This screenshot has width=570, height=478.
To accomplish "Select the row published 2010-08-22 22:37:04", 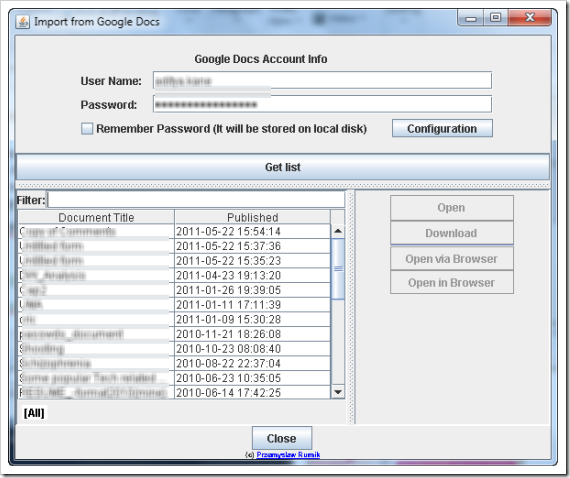I will (x=174, y=363).
